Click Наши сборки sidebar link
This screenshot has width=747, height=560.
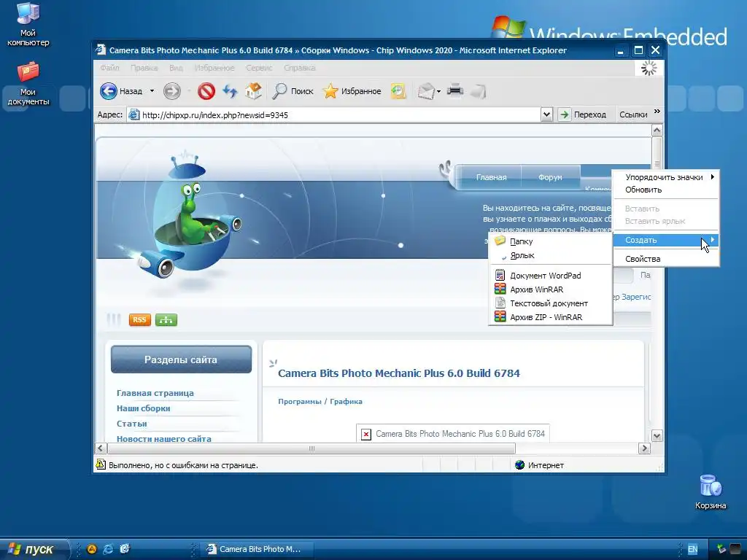point(144,408)
